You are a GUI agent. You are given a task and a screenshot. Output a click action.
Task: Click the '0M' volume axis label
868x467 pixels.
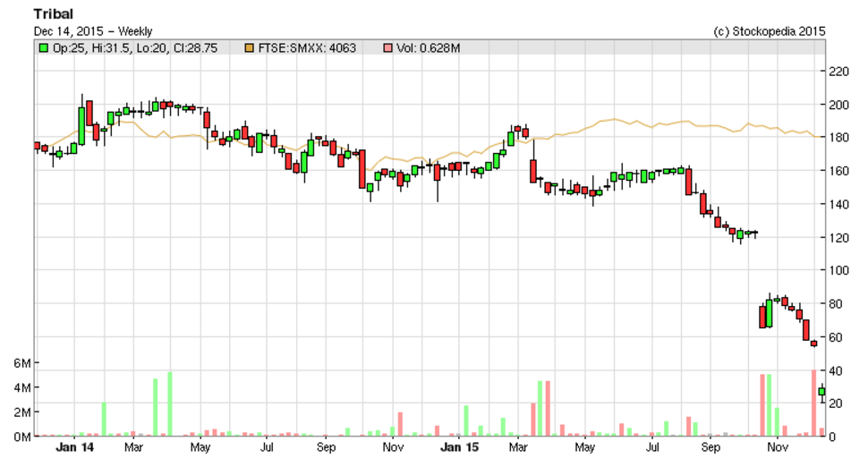[x=22, y=437]
